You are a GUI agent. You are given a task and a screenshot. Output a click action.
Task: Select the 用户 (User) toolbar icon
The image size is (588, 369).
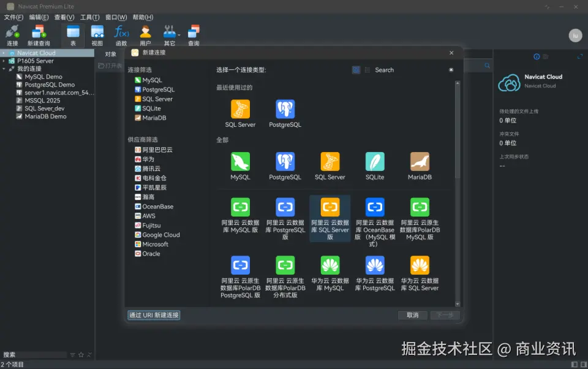click(x=145, y=36)
